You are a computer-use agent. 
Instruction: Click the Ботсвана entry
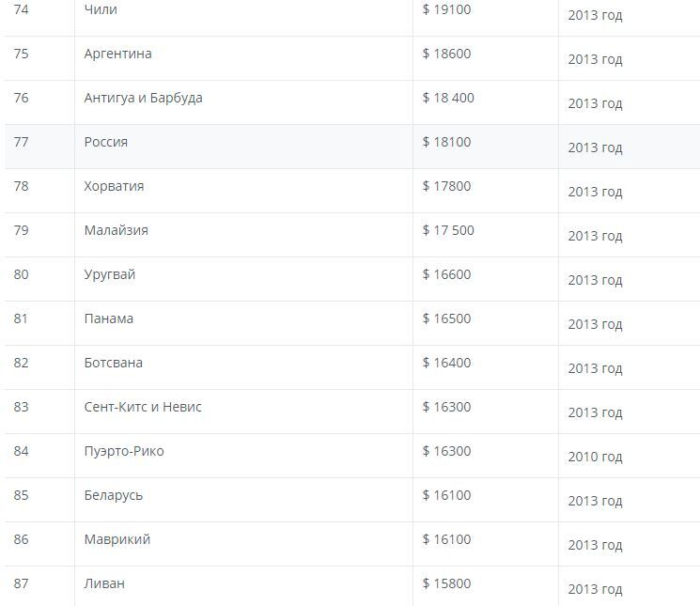[113, 363]
